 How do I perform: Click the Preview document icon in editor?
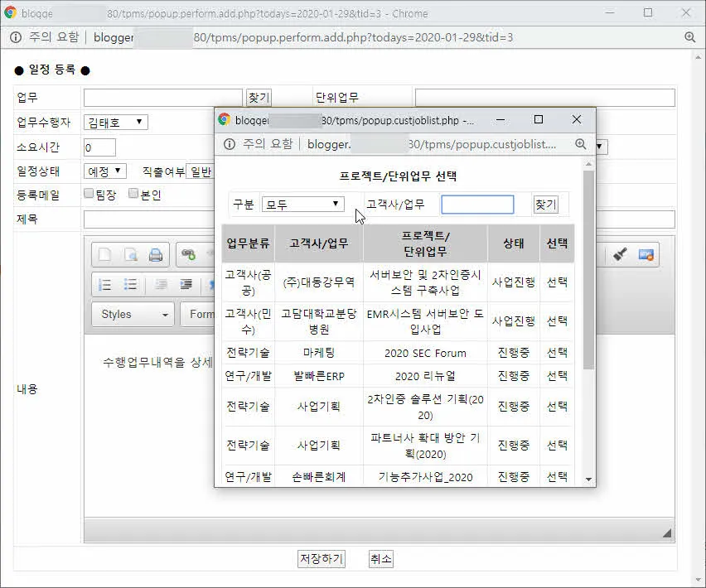pos(131,255)
